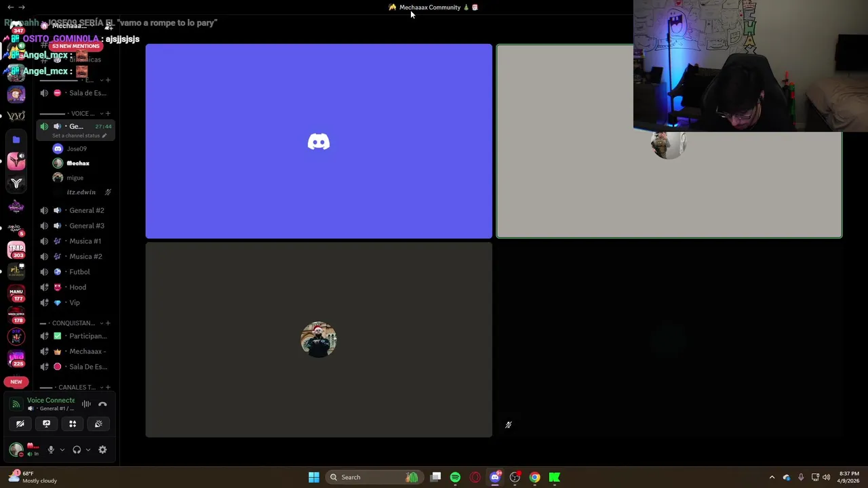Mute the microphone in user panel
This screenshot has width=868, height=488.
(51, 449)
